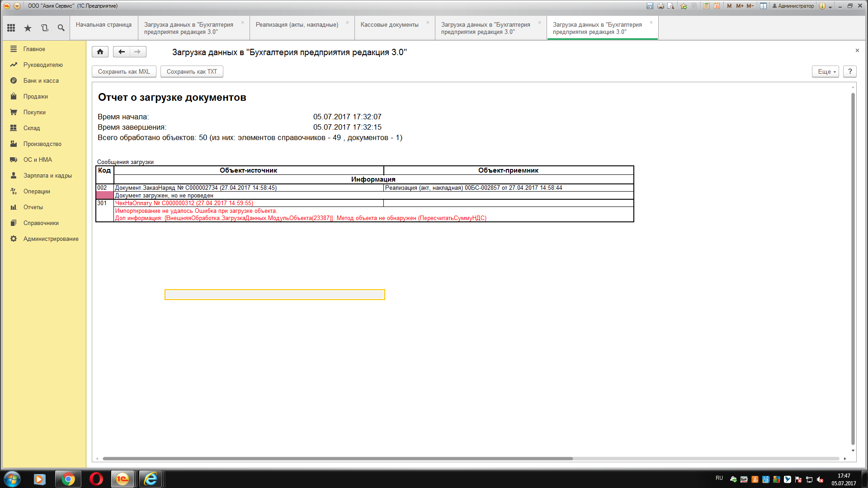
Task: Click the muted volume icon in system tray
Action: (x=820, y=479)
